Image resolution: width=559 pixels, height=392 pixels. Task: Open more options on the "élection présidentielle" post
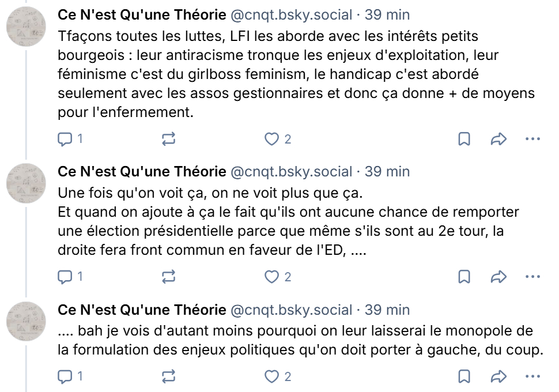click(532, 277)
